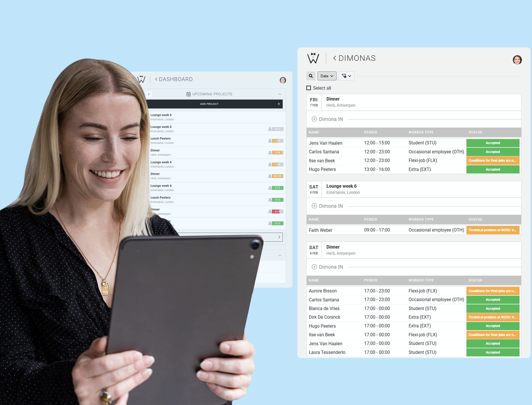Image resolution: width=532 pixels, height=405 pixels.
Task: Click the red 6 / 9 staffing badge of Dinner
Action: tap(278, 211)
